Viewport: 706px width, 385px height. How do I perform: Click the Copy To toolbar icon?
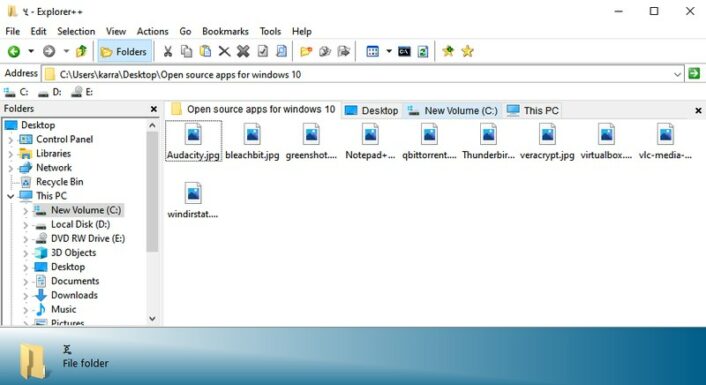point(325,51)
